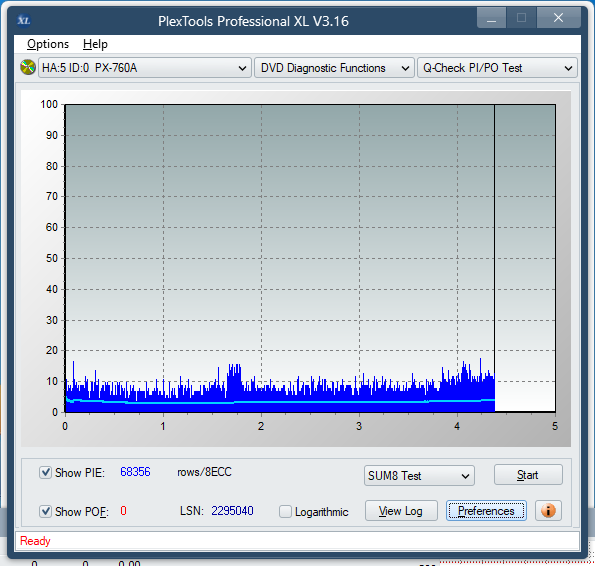This screenshot has height=566, width=595.
Task: Click the POF count value 0
Action: pyautogui.click(x=123, y=511)
